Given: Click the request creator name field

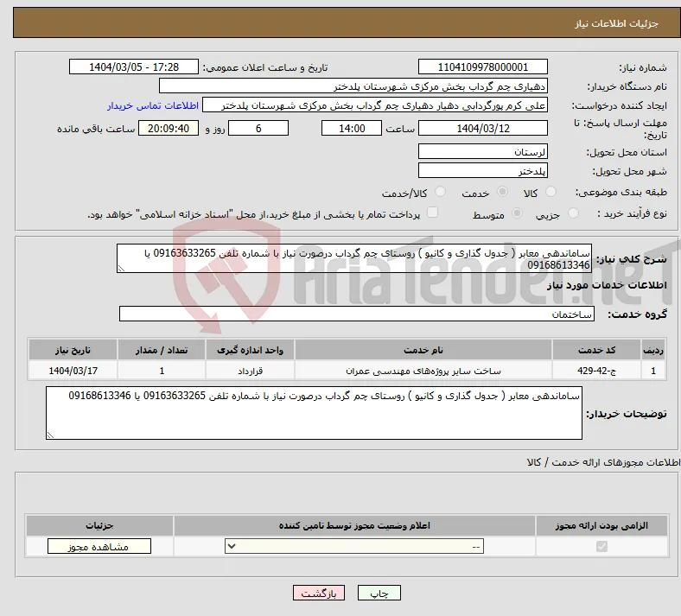Looking at the screenshot, I should point(375,105).
